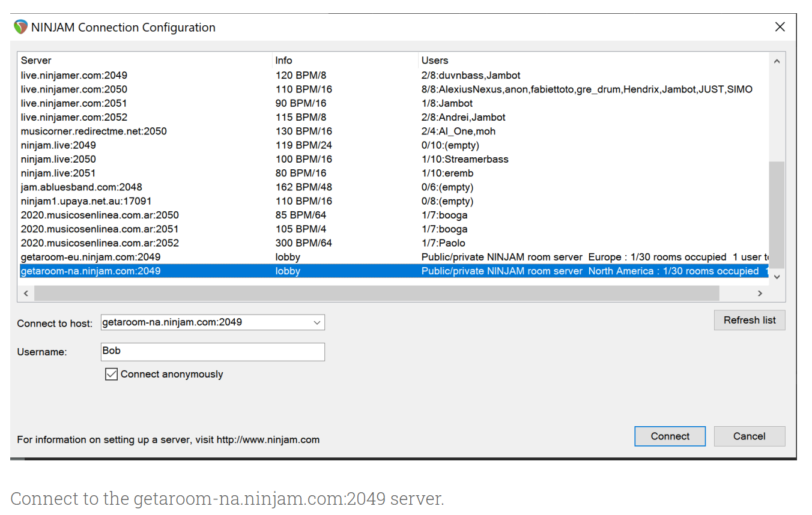Close the NINJAM Connection Configuration dialog
This screenshot has width=812, height=515.
(x=780, y=27)
